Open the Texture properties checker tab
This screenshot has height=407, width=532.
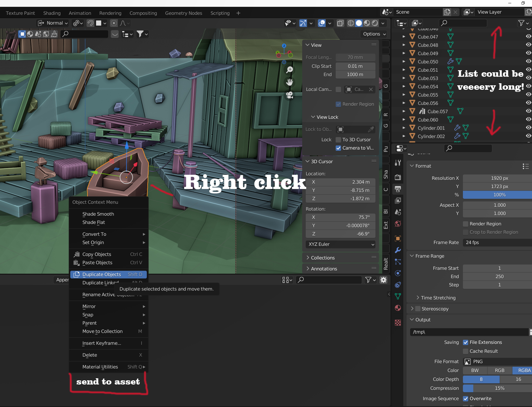point(398,323)
